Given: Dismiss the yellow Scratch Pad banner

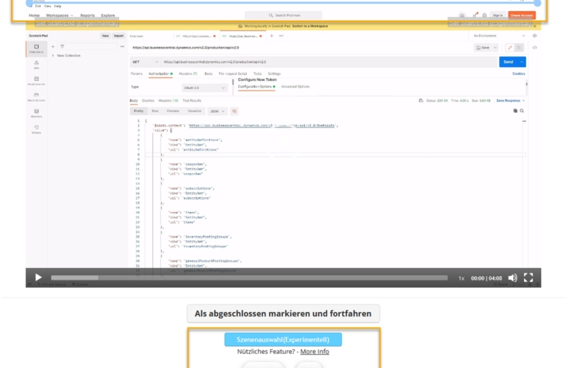Looking at the screenshot, I should click(535, 26).
